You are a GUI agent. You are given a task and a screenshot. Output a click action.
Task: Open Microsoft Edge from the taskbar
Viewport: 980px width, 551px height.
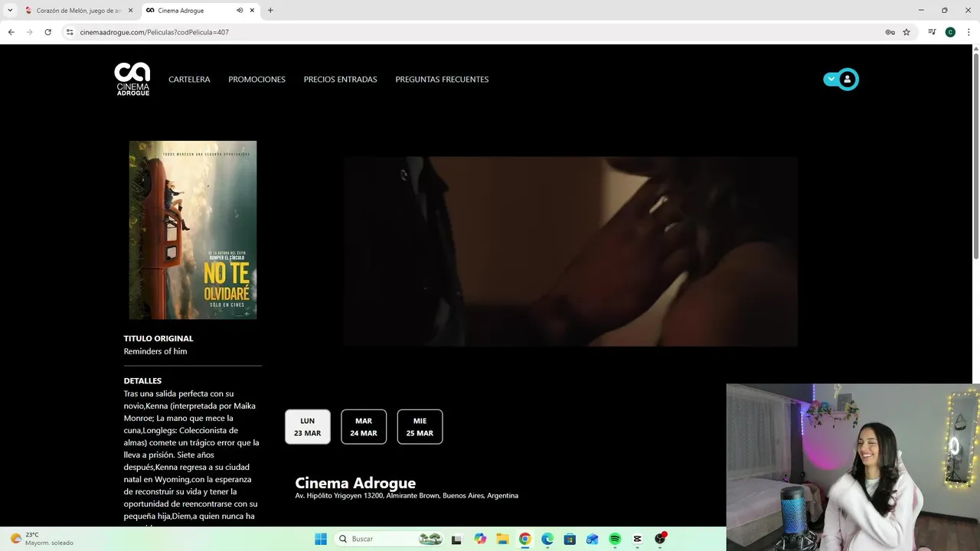(x=547, y=539)
